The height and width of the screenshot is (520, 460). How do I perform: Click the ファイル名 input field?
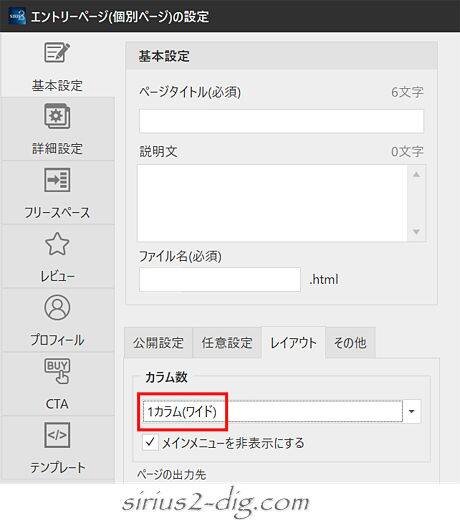point(220,279)
